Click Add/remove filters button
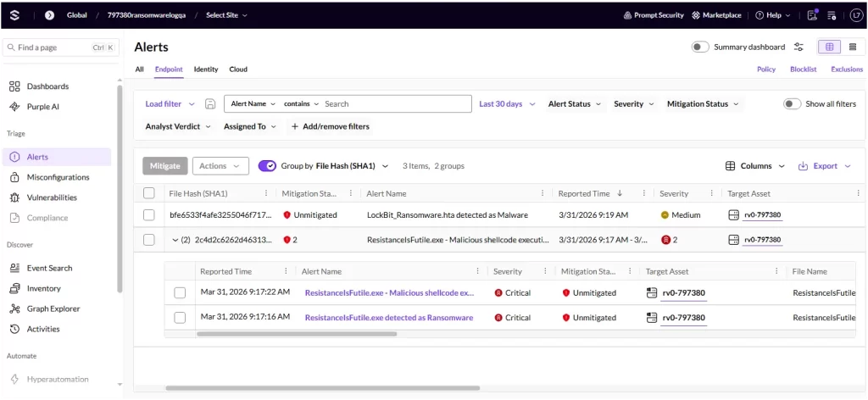The image size is (868, 400). [x=330, y=126]
